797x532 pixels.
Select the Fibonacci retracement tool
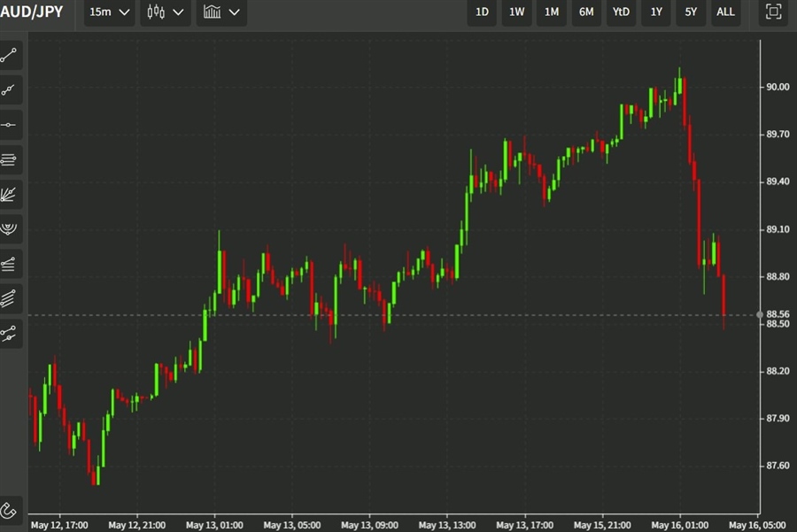point(11,159)
